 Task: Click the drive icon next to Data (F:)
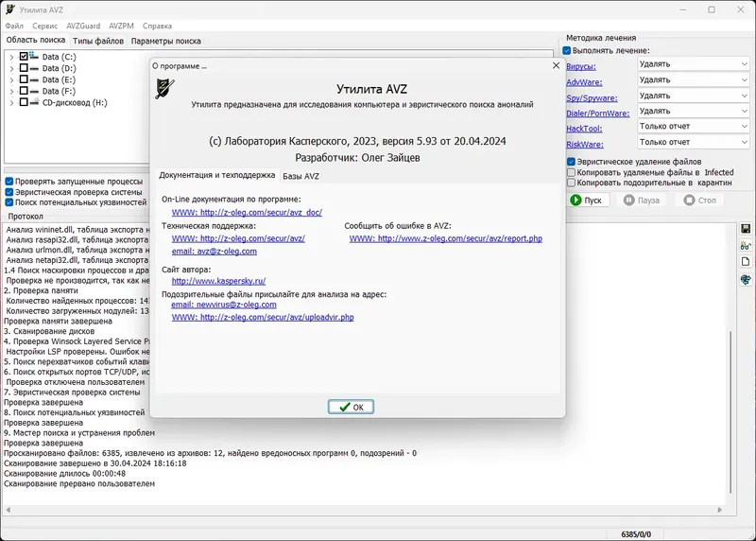click(34, 91)
